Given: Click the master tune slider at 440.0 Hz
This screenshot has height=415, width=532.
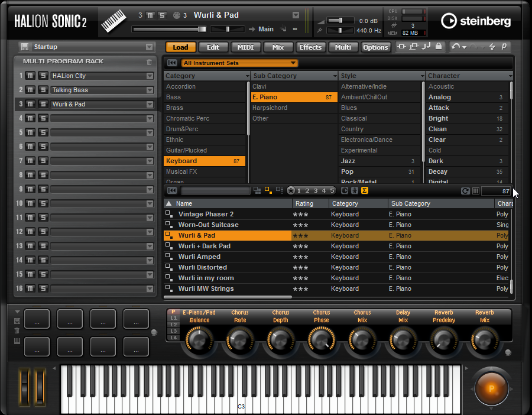Looking at the screenshot, I should tap(340, 31).
